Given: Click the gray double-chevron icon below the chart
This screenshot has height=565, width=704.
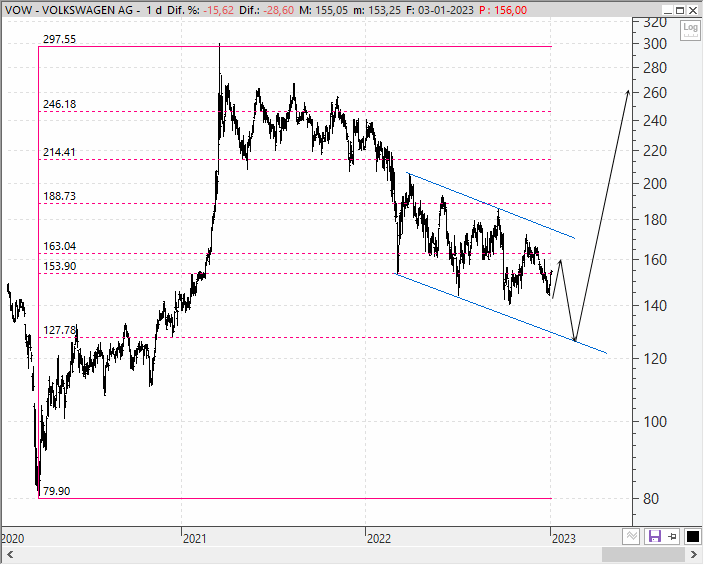Looking at the screenshot, I should (x=631, y=536).
